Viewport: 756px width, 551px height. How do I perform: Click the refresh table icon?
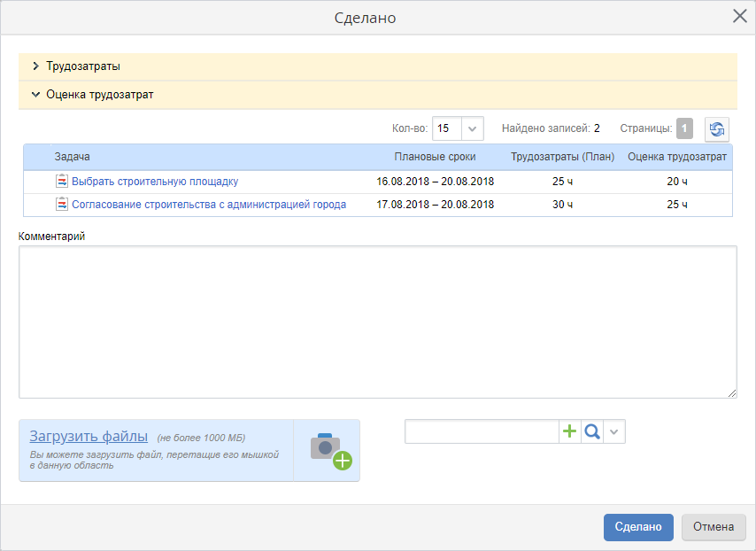(x=716, y=128)
